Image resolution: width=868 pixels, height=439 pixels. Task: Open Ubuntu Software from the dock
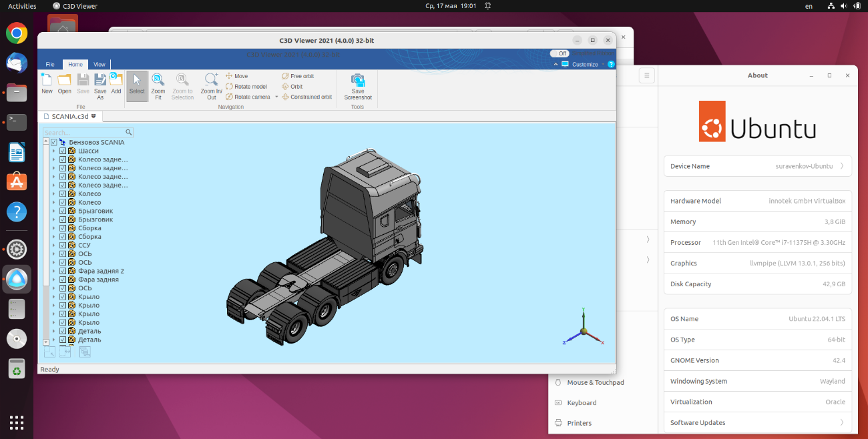pos(17,182)
